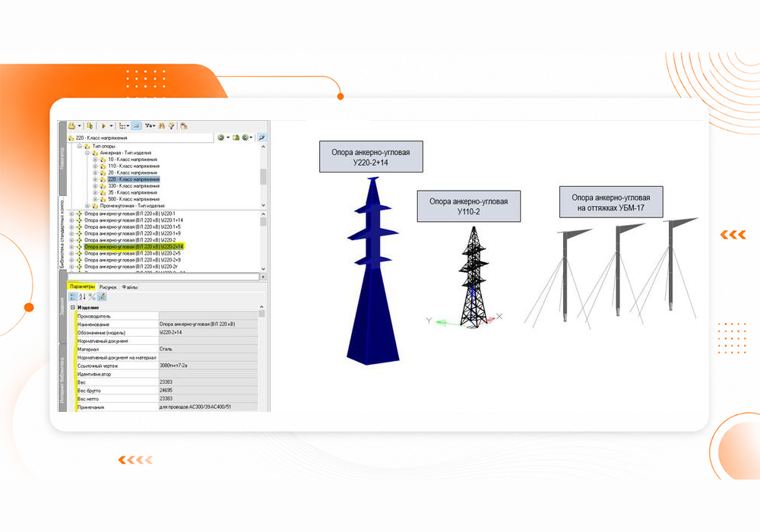This screenshot has width=760, height=532.
Task: Click the properties grid scroll-up arrow
Action: pos(261,307)
